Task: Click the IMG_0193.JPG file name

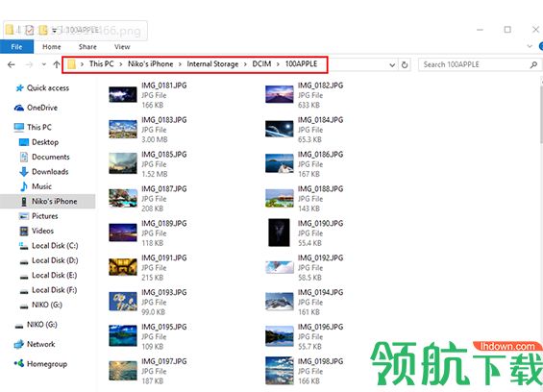Action: click(163, 293)
